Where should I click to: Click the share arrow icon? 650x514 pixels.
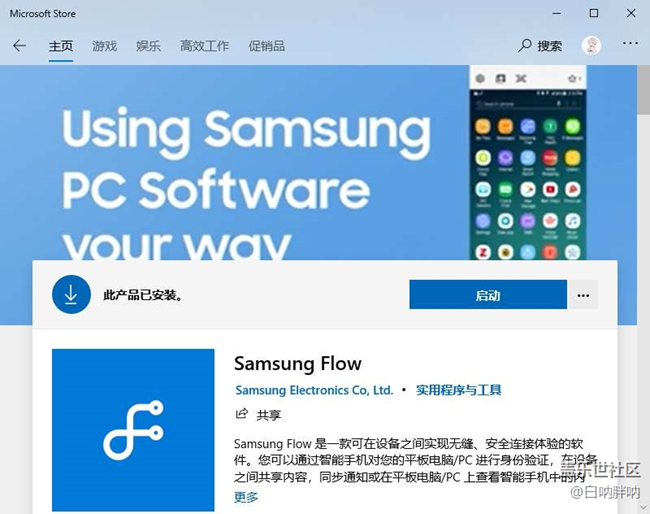click(242, 413)
